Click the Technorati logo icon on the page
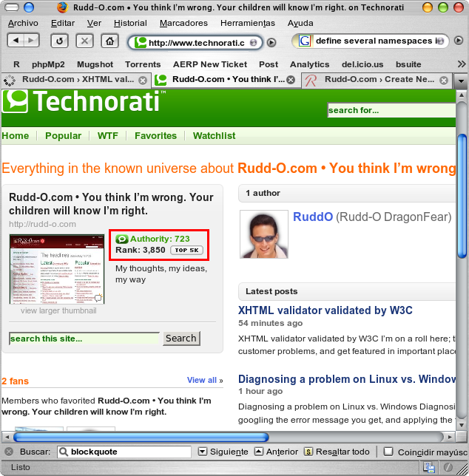Viewport: 469px width, 476px height. 16,101
